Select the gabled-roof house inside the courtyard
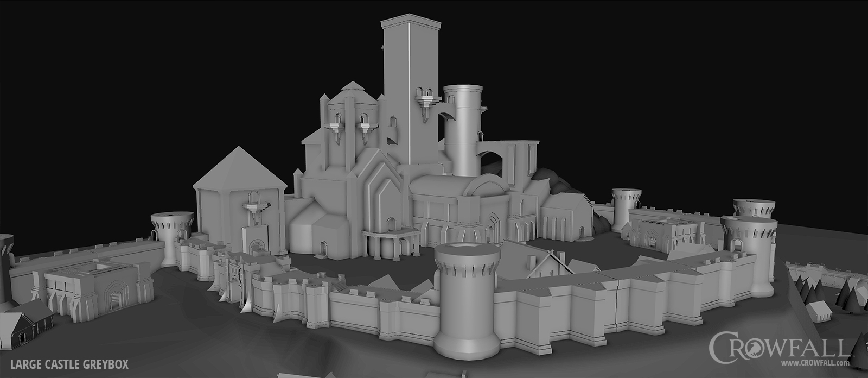Viewport: 868px width, 378px height. pyautogui.click(x=548, y=263)
